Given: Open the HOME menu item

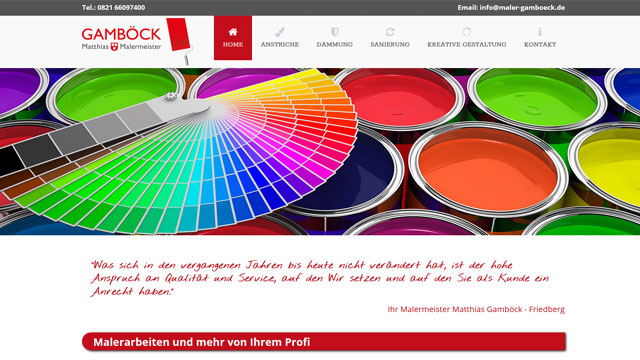Looking at the screenshot, I should [233, 38].
